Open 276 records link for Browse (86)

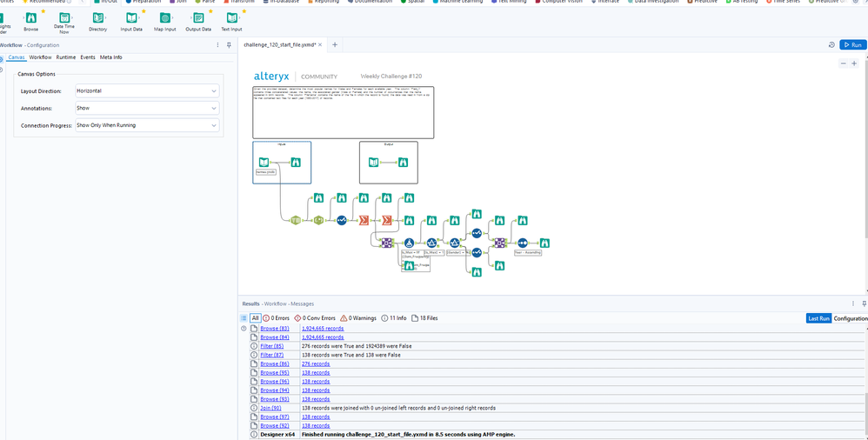[x=316, y=363]
